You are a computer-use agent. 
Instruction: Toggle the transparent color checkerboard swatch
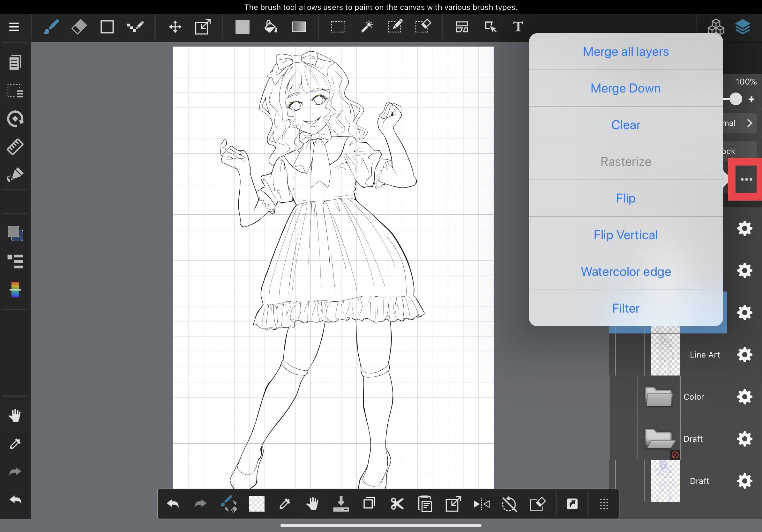click(257, 504)
